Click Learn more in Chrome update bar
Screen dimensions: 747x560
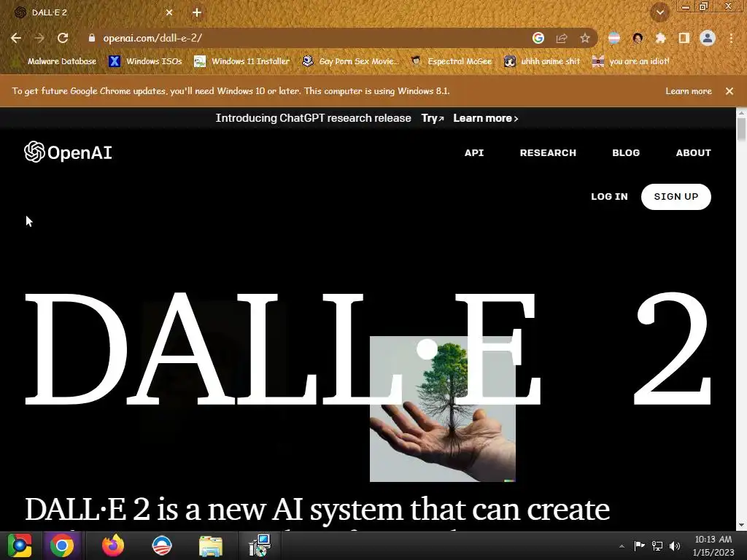point(689,91)
